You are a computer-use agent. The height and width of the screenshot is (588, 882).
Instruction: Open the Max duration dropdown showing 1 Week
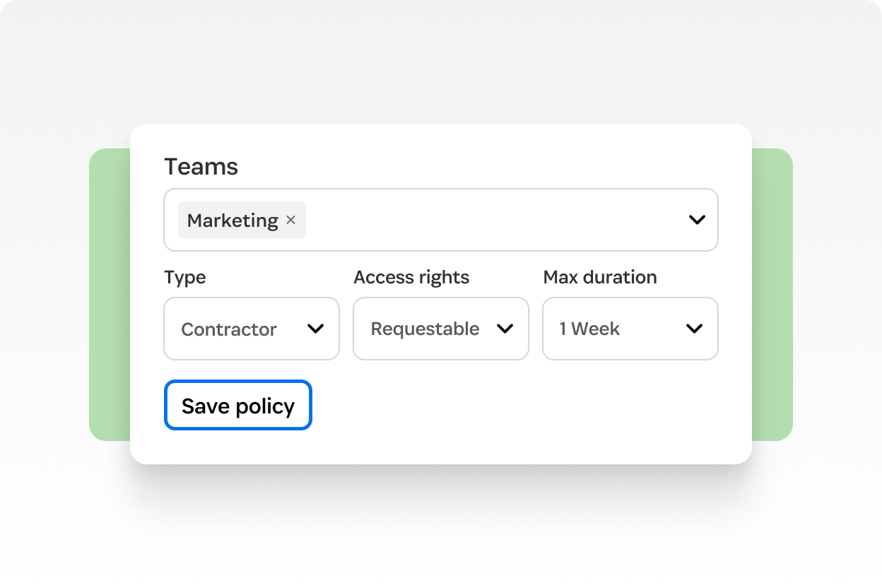pos(629,329)
